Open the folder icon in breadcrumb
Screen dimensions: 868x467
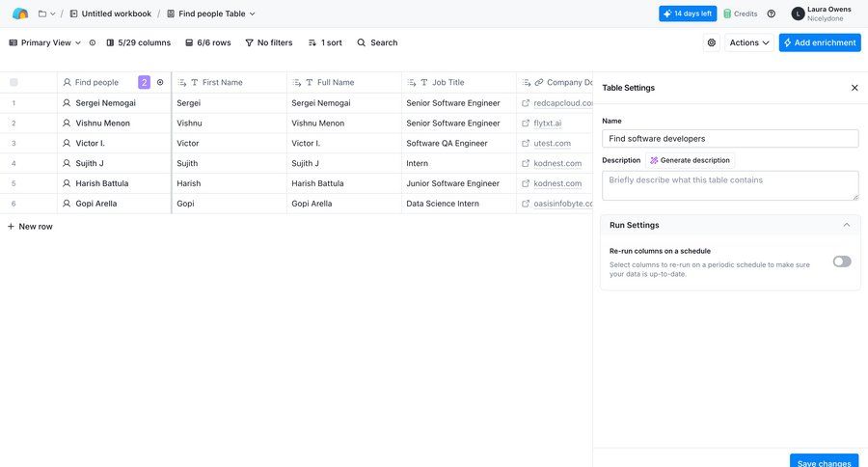tap(42, 14)
